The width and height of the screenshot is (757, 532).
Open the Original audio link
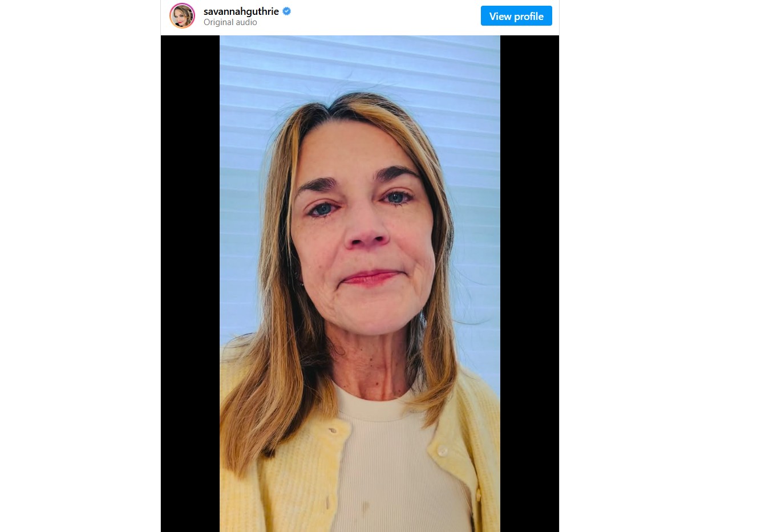(x=230, y=22)
